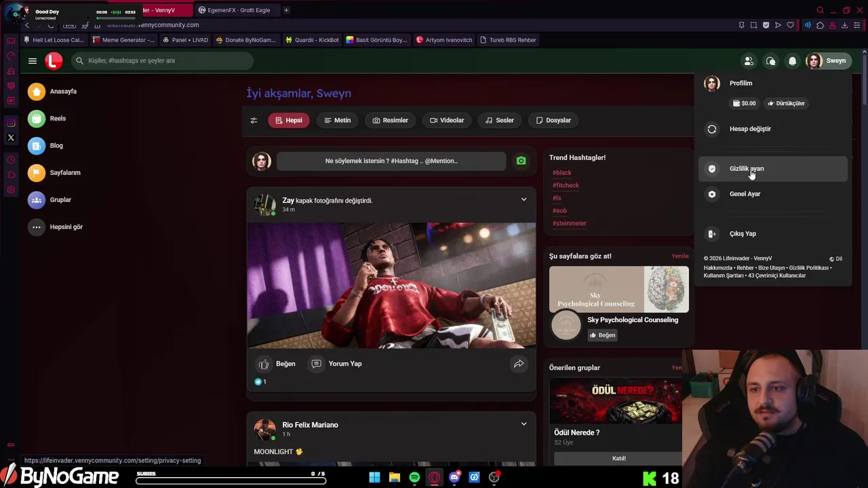Viewport: 868px width, 488px height.
Task: Click Dürtükçüler in the user menu
Action: [x=786, y=104]
